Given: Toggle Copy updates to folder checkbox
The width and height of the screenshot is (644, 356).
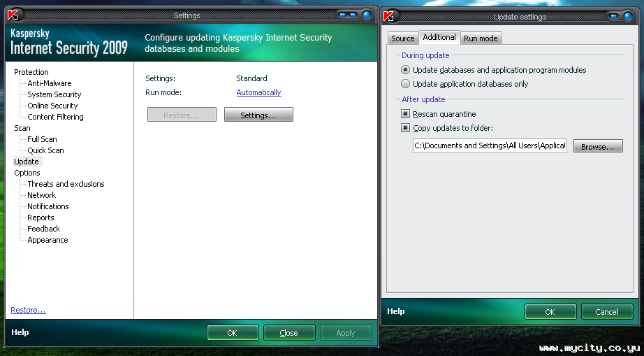Looking at the screenshot, I should pos(405,128).
